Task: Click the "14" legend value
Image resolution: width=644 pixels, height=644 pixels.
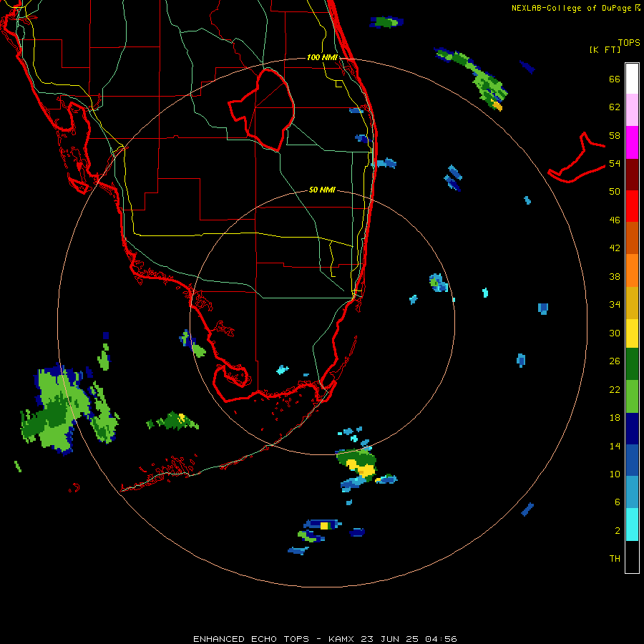Action: coord(615,446)
